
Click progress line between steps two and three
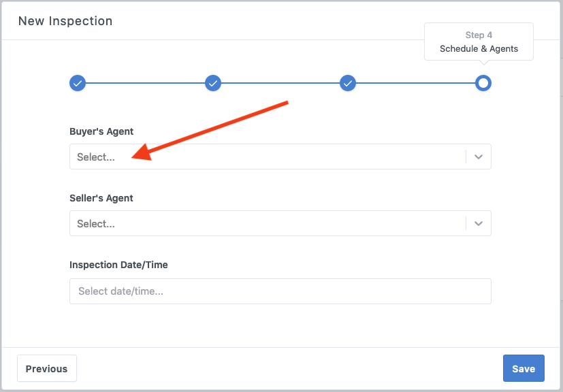(280, 83)
